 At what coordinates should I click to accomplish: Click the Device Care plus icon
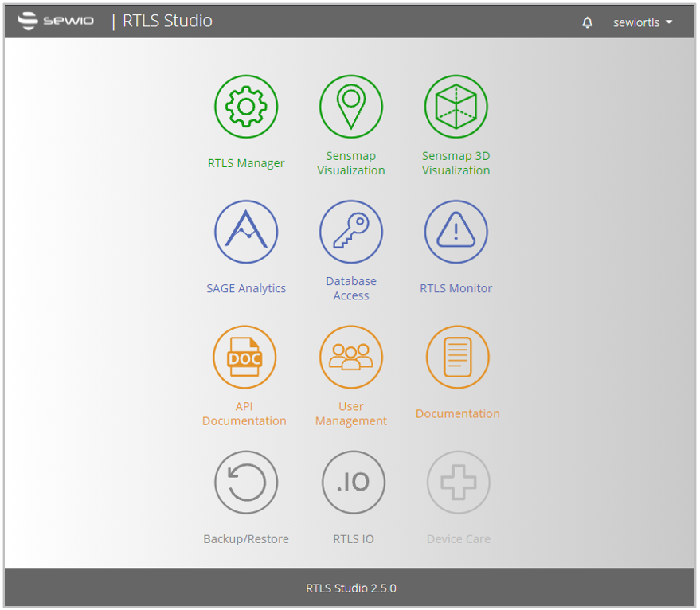(x=459, y=483)
